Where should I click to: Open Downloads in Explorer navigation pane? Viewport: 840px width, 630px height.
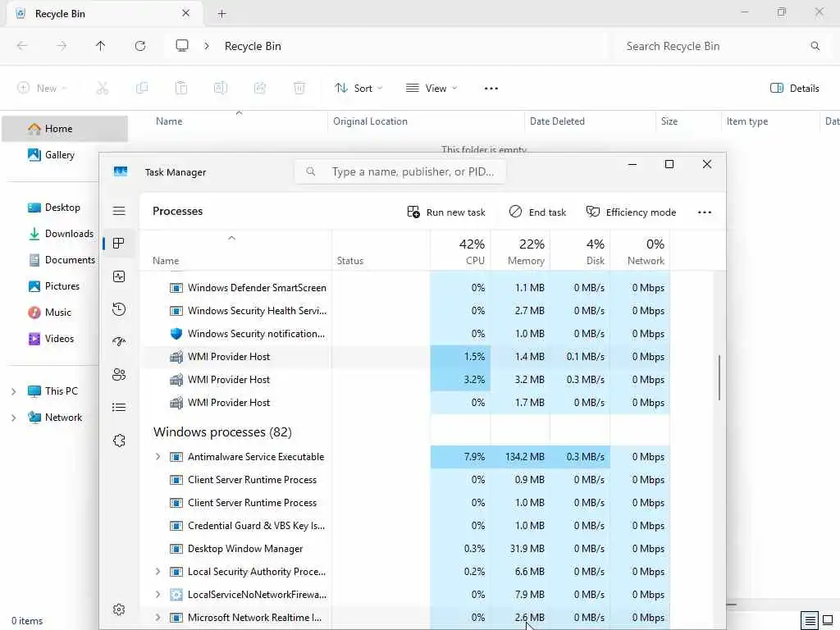coord(69,234)
